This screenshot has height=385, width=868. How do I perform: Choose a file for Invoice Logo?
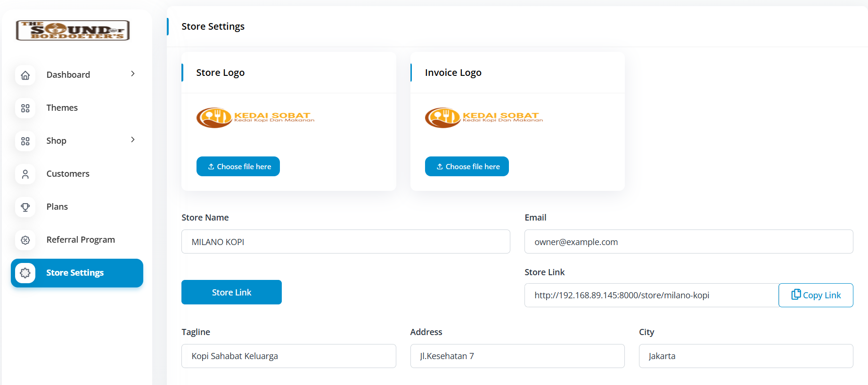[467, 166]
